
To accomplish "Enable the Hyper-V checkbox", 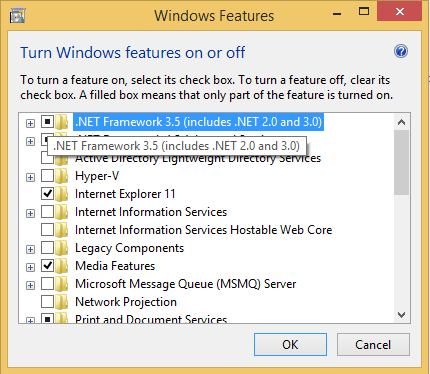I will pos(47,176).
